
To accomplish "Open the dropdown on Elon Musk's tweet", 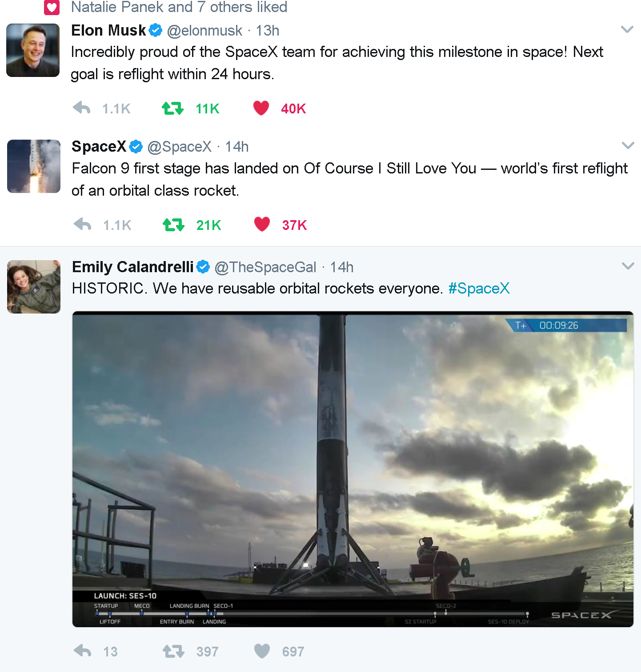I will pos(627,29).
